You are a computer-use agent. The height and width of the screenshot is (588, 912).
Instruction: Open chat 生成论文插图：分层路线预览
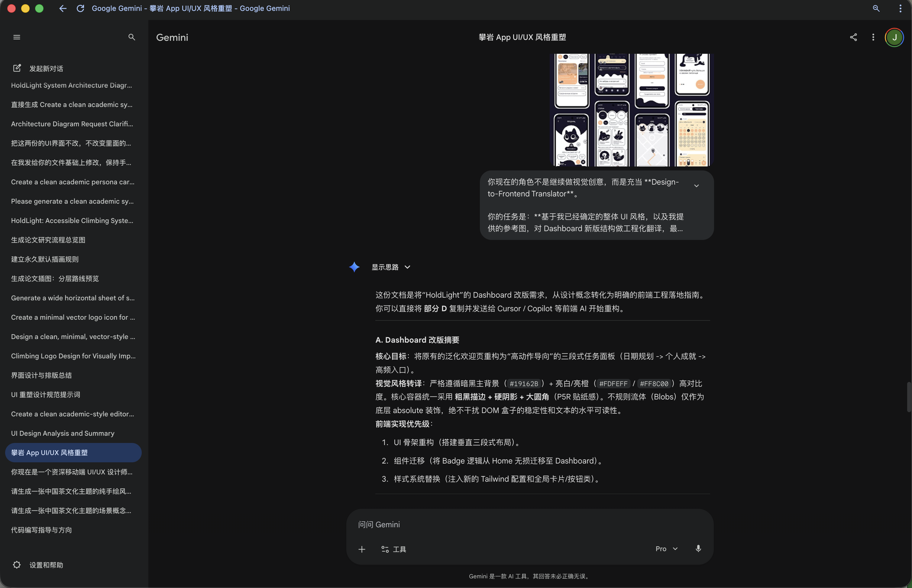tap(73, 279)
